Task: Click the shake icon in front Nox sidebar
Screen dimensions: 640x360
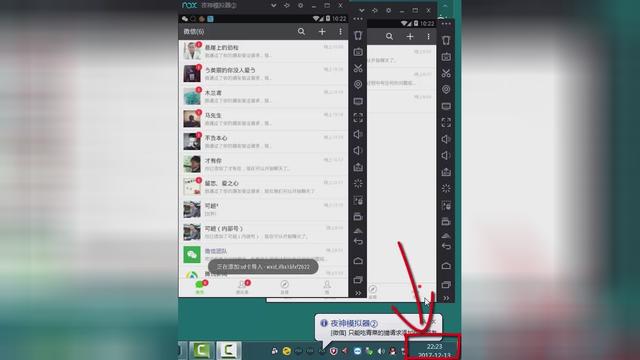Action: (x=358, y=35)
